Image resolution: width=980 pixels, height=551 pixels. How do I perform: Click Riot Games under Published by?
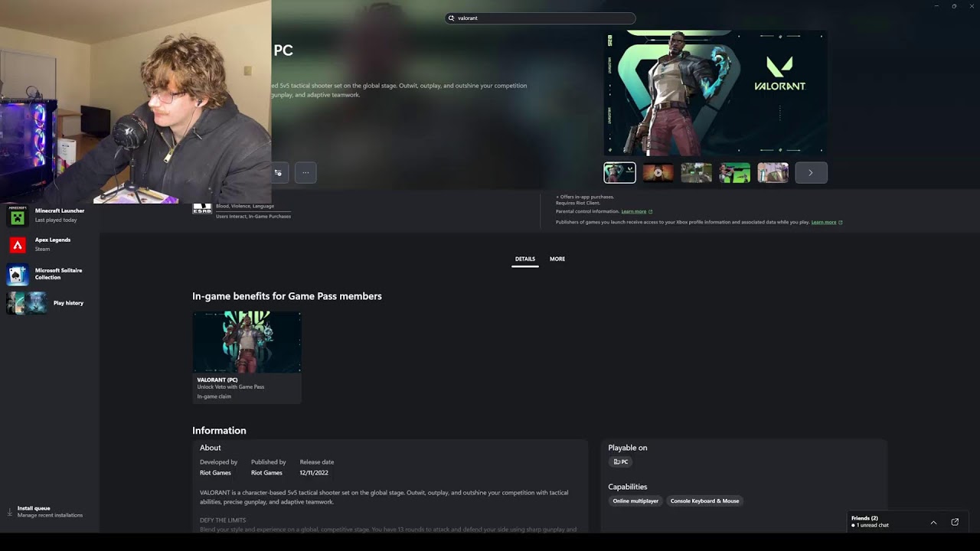(266, 473)
